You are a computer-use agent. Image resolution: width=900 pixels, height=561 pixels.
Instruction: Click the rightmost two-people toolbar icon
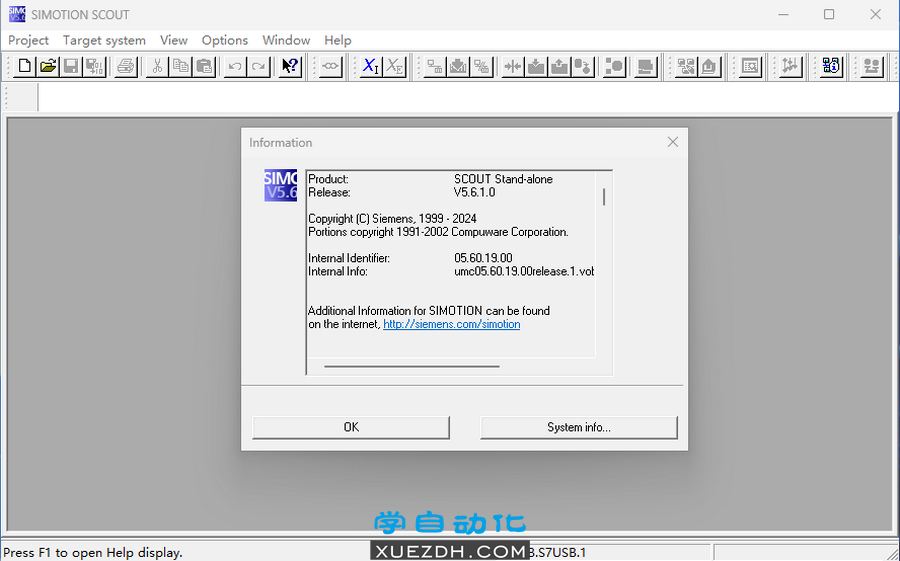point(872,66)
